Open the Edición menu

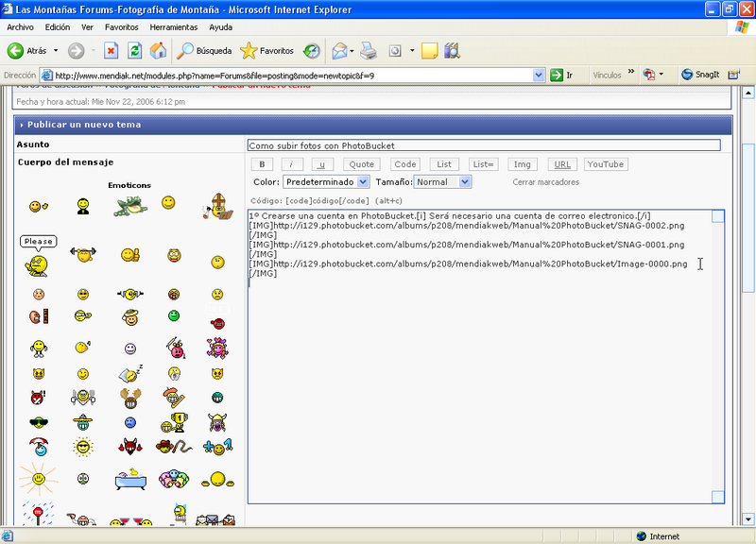[x=58, y=27]
